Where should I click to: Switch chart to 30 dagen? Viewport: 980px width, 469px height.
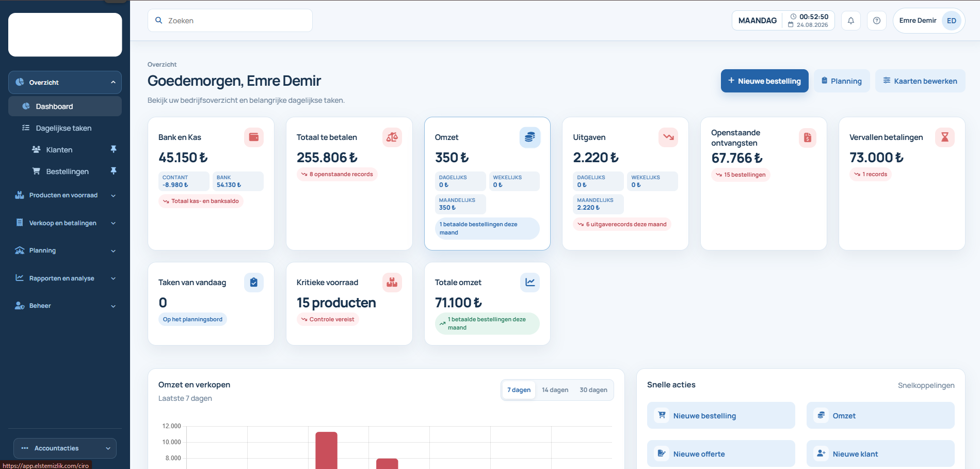[593, 390]
